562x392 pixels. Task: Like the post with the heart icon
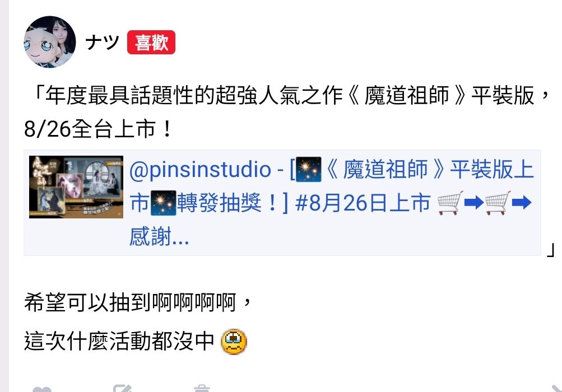point(42,389)
